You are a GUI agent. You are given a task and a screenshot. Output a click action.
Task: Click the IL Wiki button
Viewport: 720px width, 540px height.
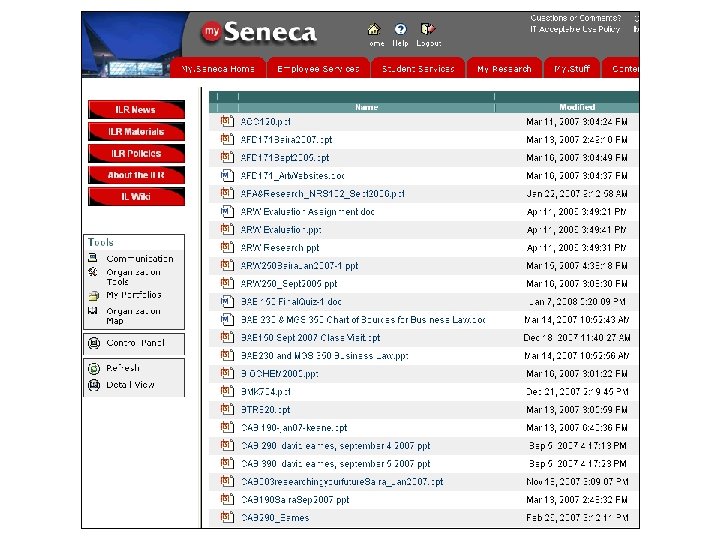click(136, 197)
